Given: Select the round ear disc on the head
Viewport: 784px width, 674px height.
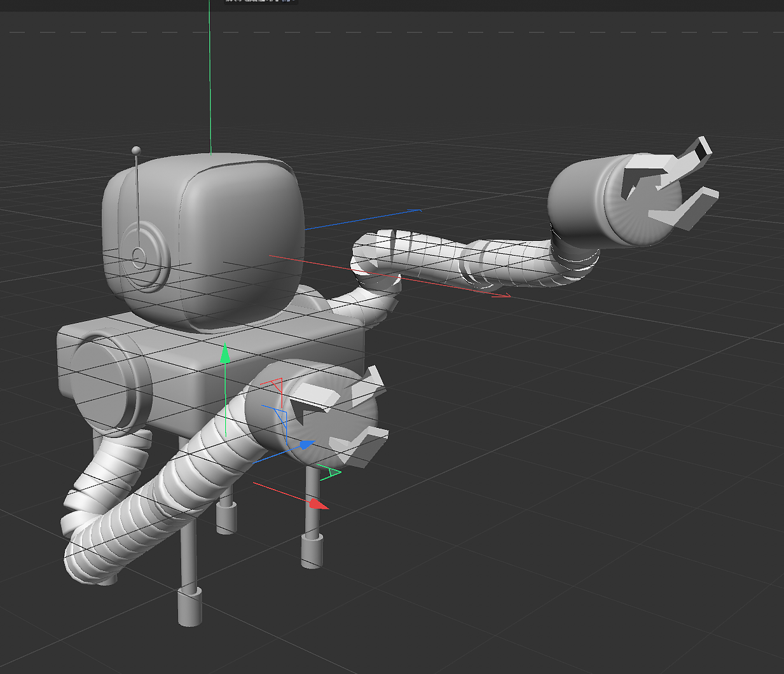Looking at the screenshot, I should coord(144,257).
